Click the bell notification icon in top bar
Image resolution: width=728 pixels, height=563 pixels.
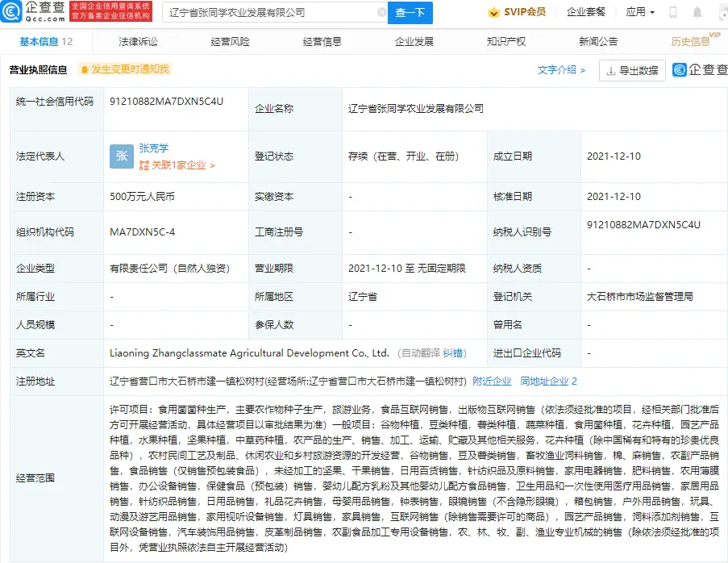coord(697,12)
